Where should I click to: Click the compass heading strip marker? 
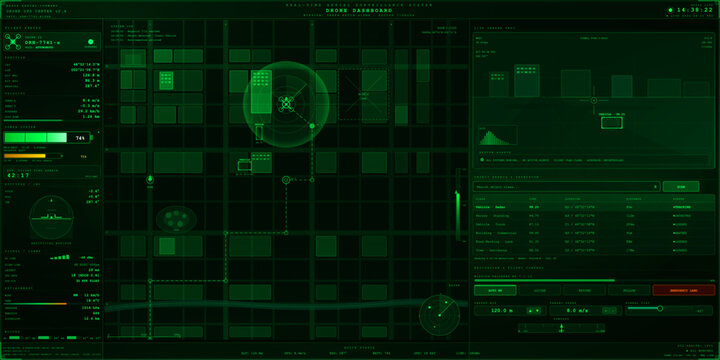561,328
